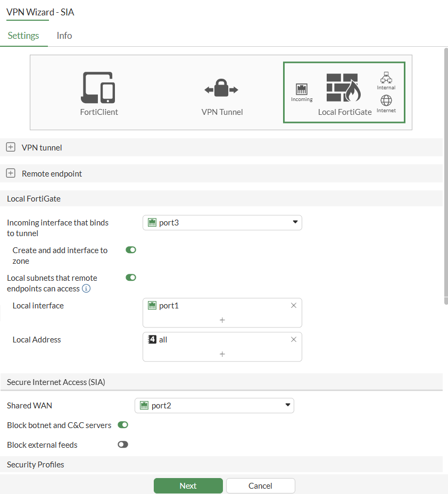Enable Block external feeds

[x=122, y=445]
